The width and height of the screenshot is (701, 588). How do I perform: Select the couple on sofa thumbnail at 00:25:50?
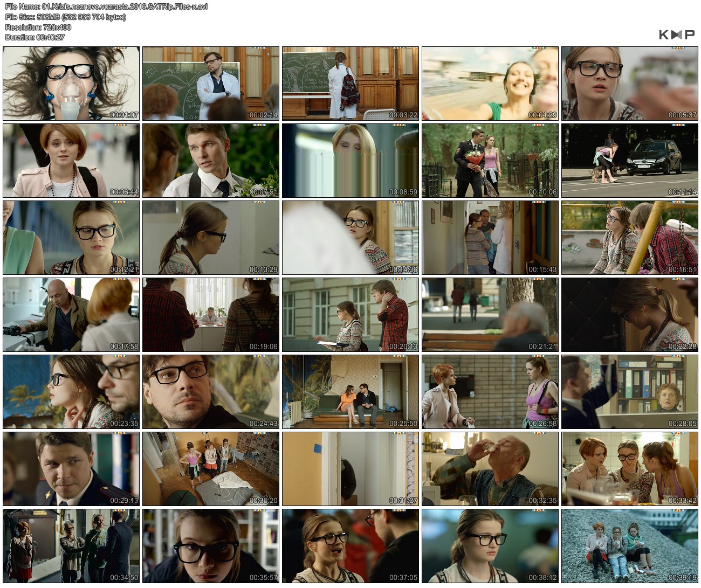pos(350,392)
